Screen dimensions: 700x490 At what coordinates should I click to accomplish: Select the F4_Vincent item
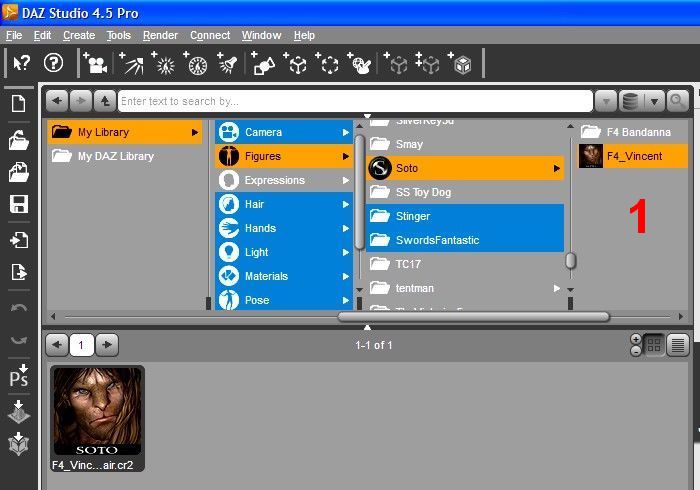point(633,156)
